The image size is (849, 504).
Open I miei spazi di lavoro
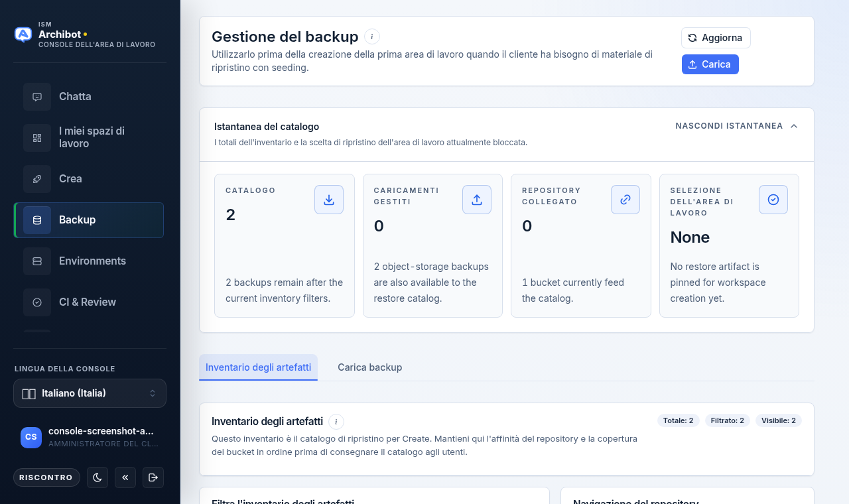pos(89,138)
